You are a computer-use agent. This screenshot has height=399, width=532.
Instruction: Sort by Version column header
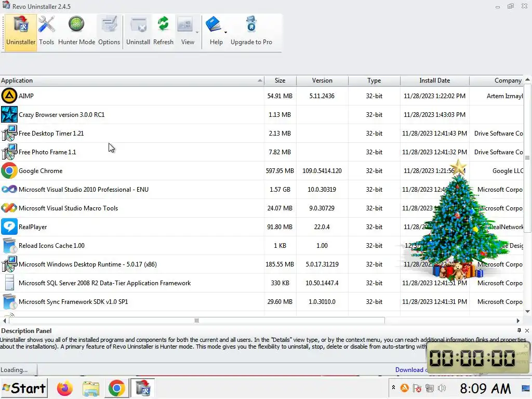click(x=322, y=81)
